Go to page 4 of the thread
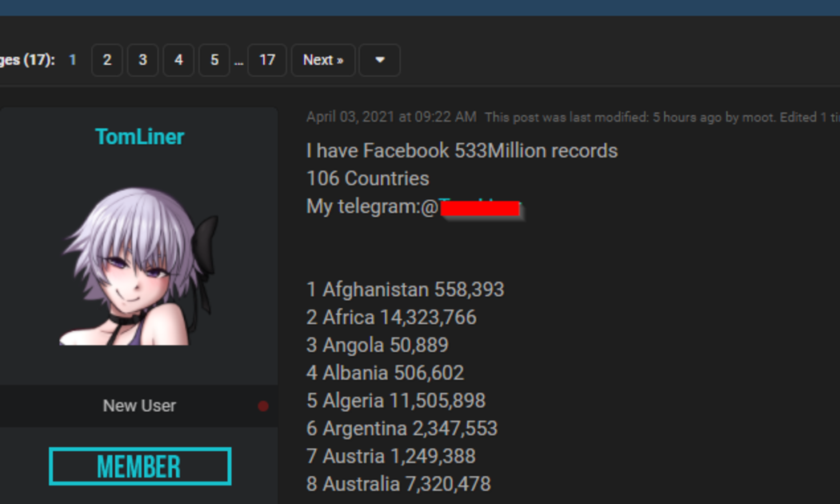Screen dimensions: 840x504 [x=178, y=60]
